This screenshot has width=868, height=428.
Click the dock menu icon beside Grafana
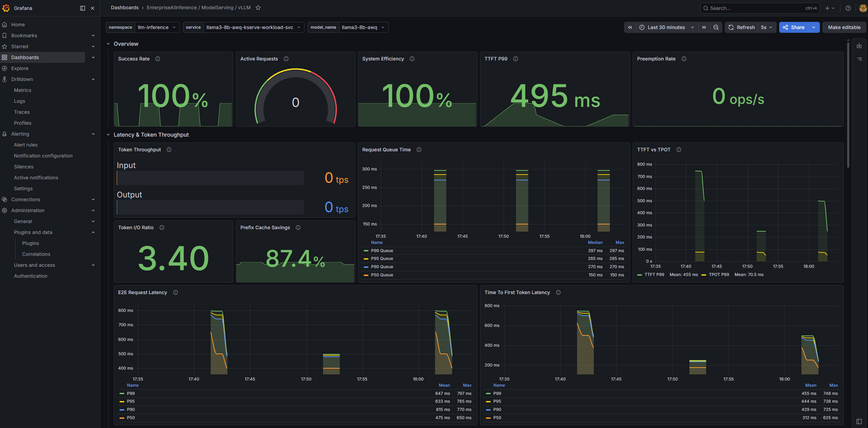click(82, 8)
